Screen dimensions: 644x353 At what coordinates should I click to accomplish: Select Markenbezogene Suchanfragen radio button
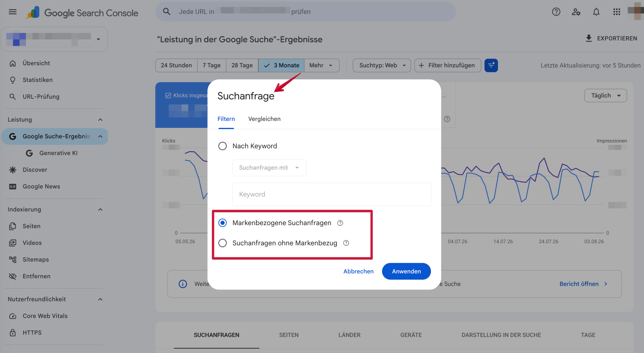(222, 223)
